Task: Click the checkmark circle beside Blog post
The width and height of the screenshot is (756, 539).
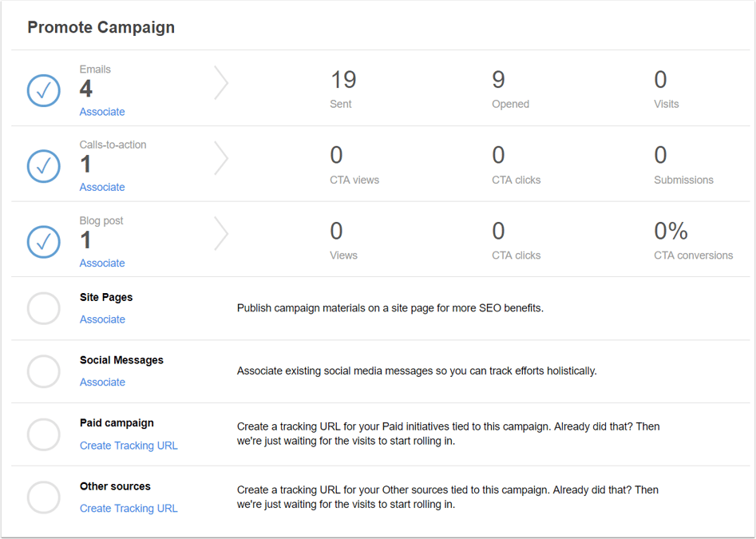Action: [x=43, y=242]
